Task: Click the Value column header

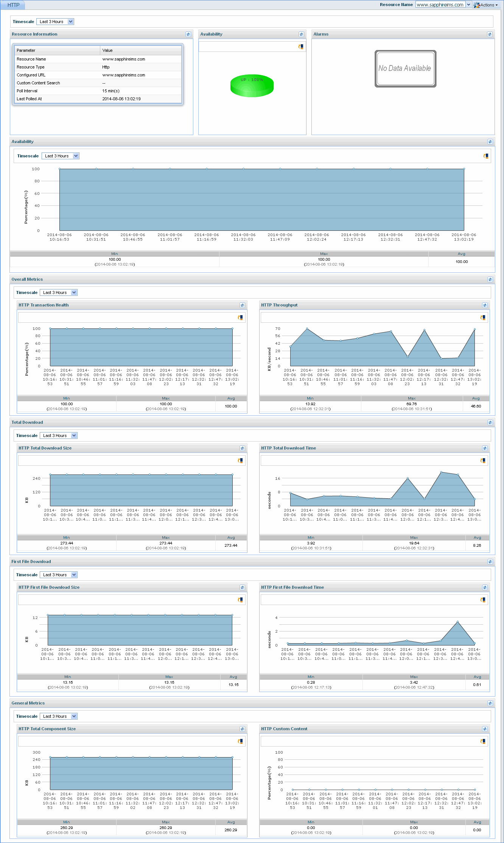Action: click(141, 50)
